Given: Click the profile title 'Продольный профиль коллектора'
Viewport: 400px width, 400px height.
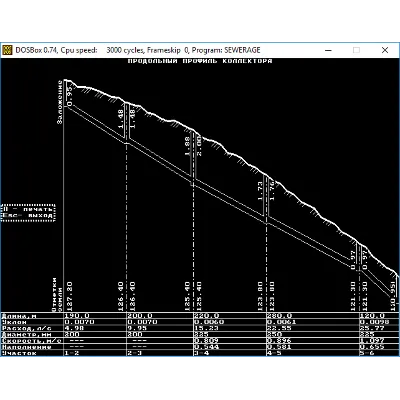Looking at the screenshot, I should [x=200, y=61].
